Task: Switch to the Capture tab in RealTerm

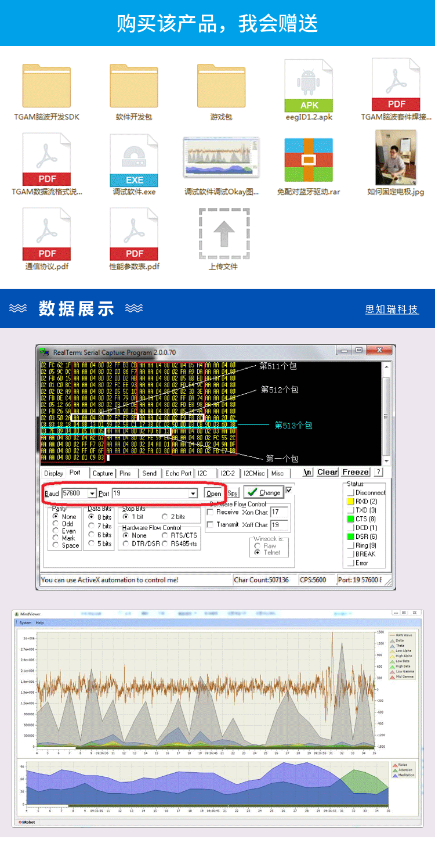Action: click(103, 473)
